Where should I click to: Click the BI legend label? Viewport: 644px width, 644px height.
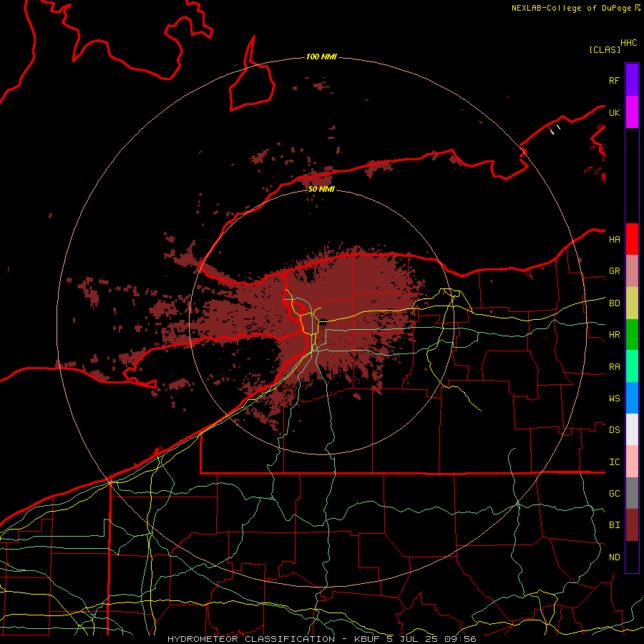pos(615,525)
